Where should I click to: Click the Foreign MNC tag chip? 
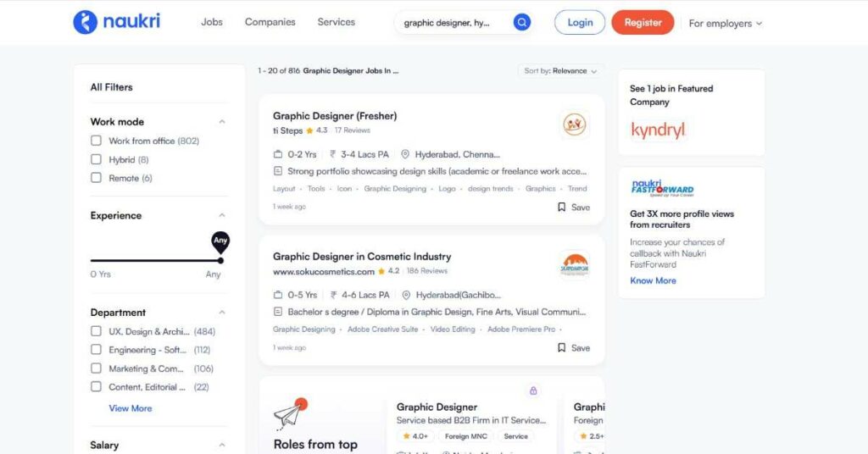coord(465,436)
